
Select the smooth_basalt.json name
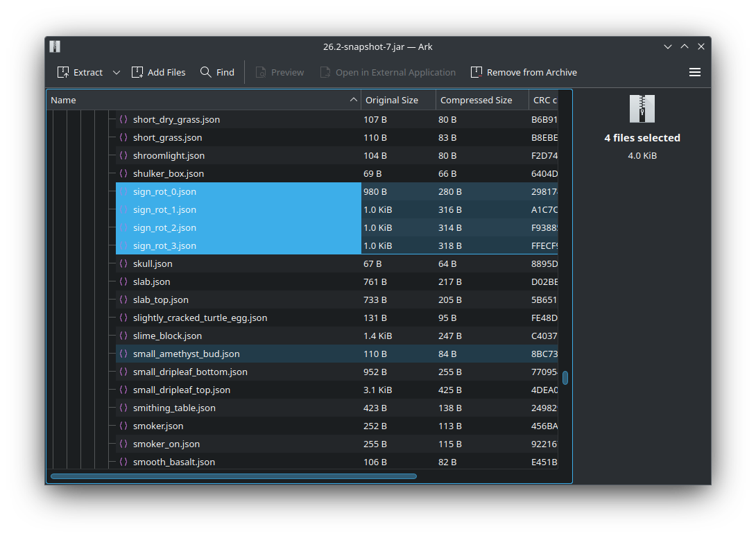[174, 461]
